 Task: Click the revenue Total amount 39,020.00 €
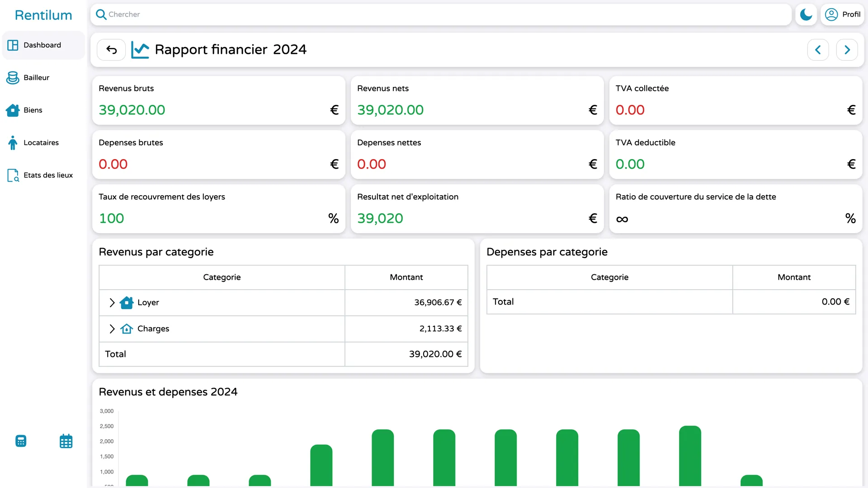(x=435, y=354)
